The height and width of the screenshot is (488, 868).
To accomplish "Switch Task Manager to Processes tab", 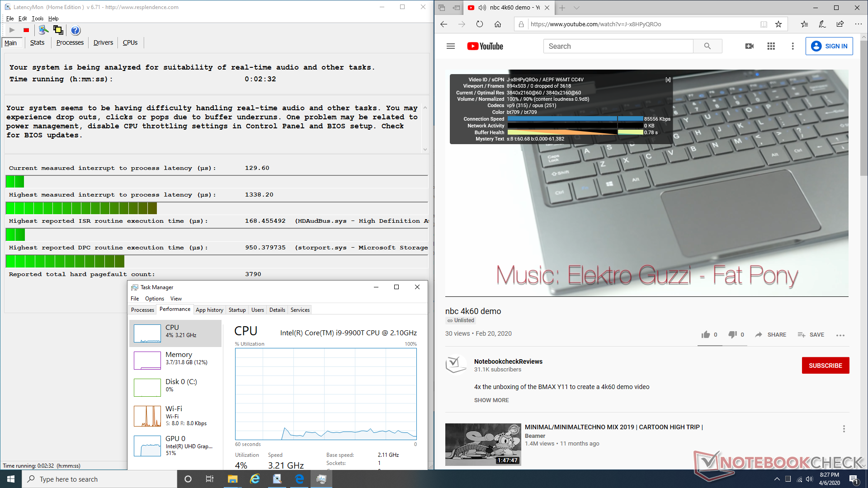I will click(142, 310).
